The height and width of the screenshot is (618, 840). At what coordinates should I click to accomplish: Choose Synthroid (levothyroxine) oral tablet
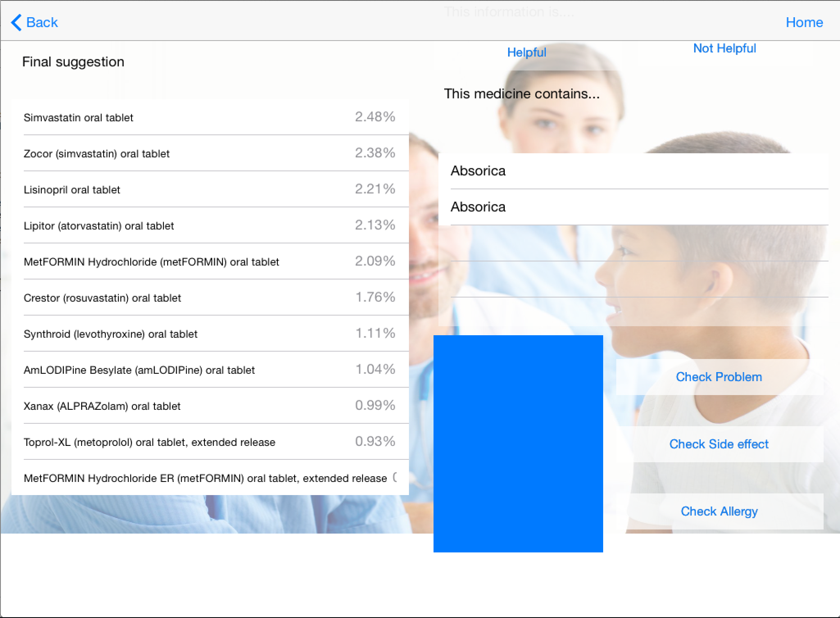coord(210,334)
